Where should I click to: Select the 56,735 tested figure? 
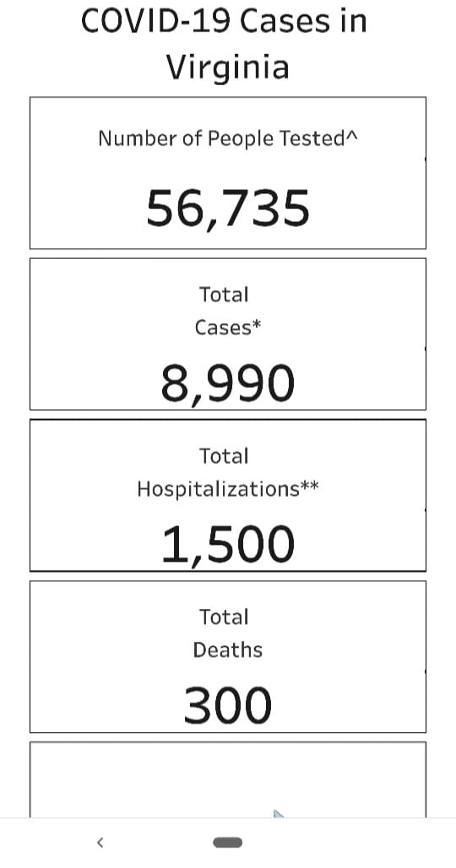(228, 208)
